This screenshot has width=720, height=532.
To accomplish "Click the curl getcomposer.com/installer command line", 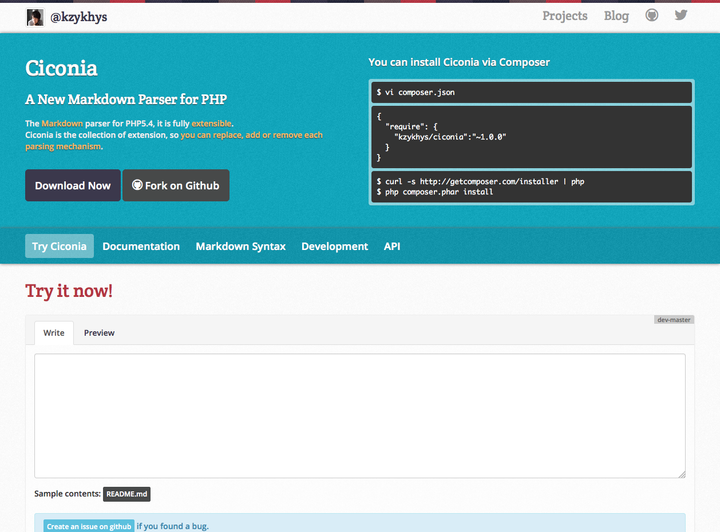I will pyautogui.click(x=480, y=181).
